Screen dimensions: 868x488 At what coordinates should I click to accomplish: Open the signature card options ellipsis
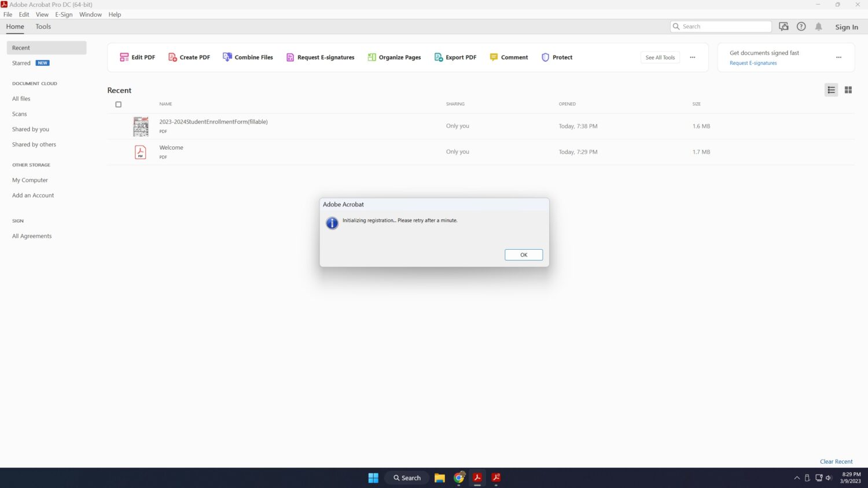(x=838, y=57)
